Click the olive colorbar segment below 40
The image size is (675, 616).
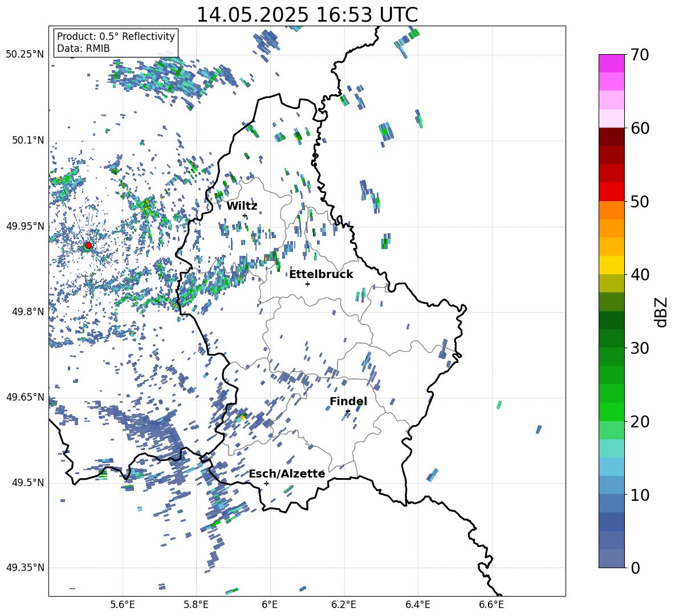(x=611, y=283)
